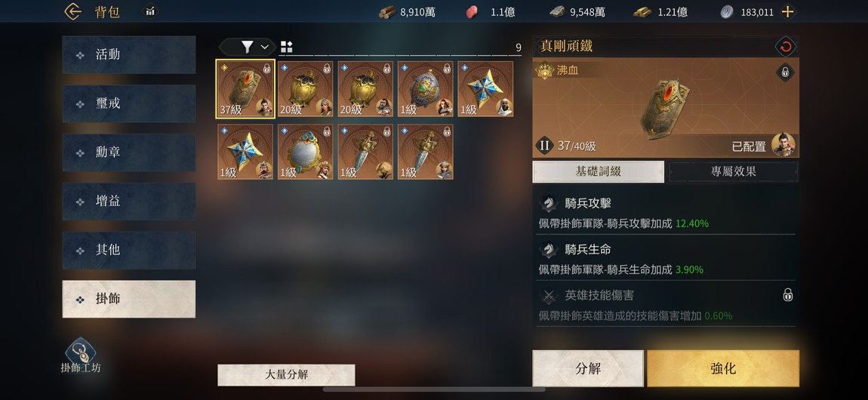The image size is (868, 400).
Task: Toggle the lock on the 37級 shield item
Action: [267, 69]
